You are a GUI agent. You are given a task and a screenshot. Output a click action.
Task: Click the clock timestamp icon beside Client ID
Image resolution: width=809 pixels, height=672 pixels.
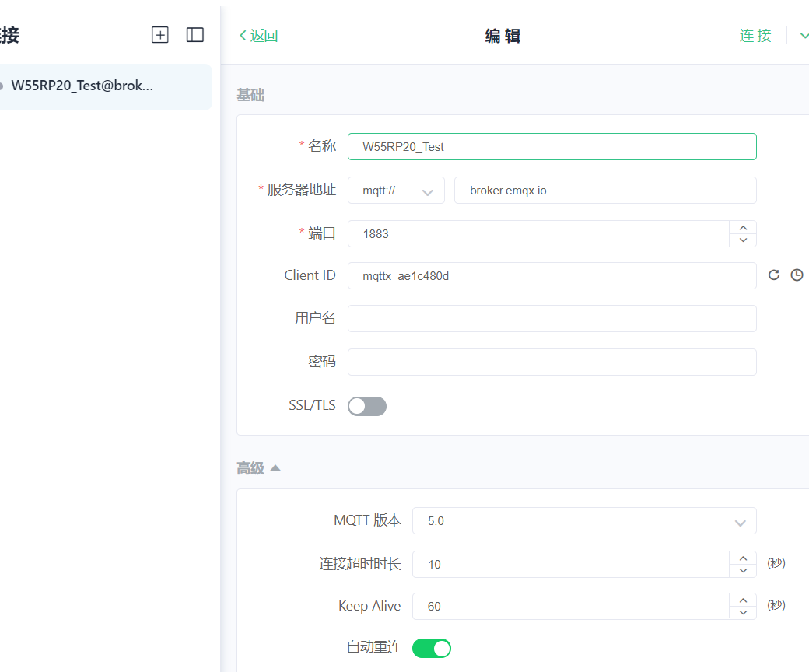pos(797,275)
